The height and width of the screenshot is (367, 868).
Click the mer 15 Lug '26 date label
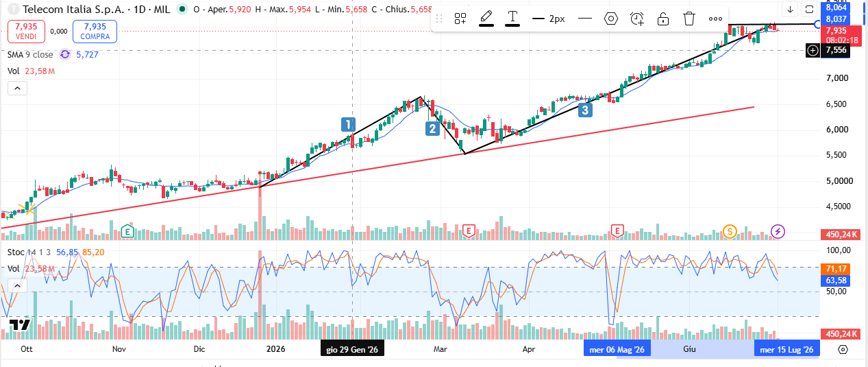tap(787, 349)
